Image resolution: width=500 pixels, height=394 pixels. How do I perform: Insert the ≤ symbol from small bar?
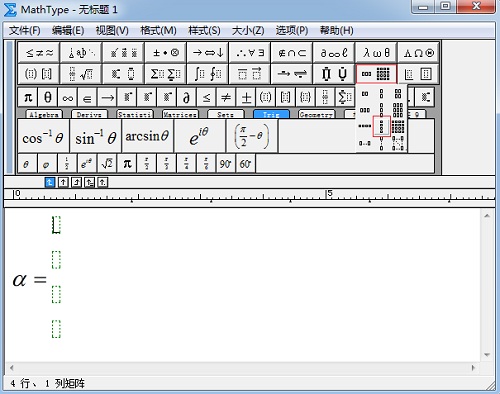207,97
